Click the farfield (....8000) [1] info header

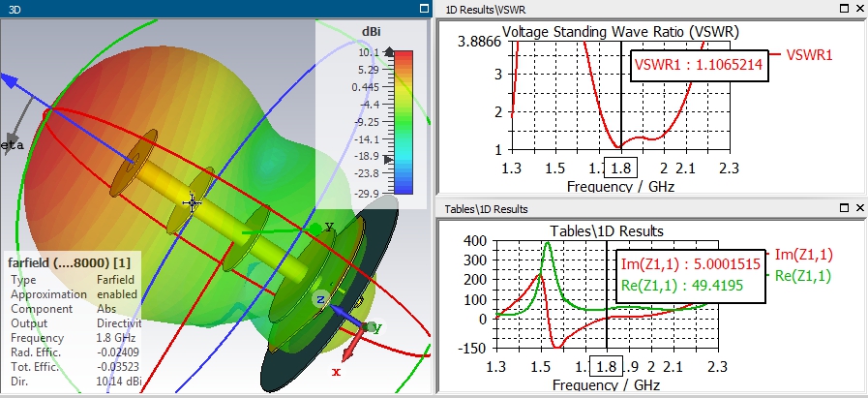(69, 261)
